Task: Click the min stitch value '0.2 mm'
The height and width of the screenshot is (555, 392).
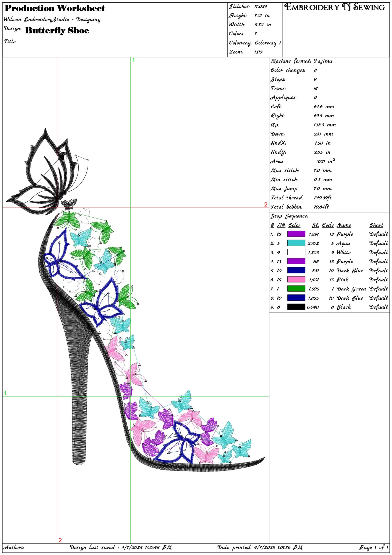Action: [323, 180]
